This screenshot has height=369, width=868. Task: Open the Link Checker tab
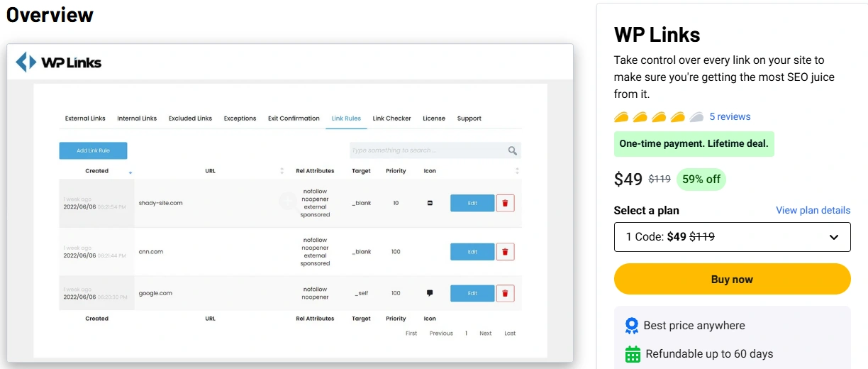[x=391, y=119]
